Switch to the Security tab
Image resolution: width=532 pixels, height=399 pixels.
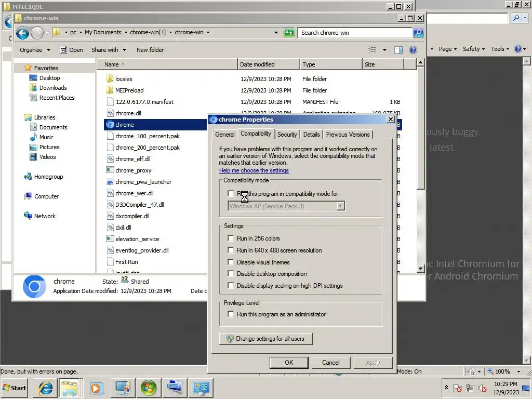coord(287,135)
